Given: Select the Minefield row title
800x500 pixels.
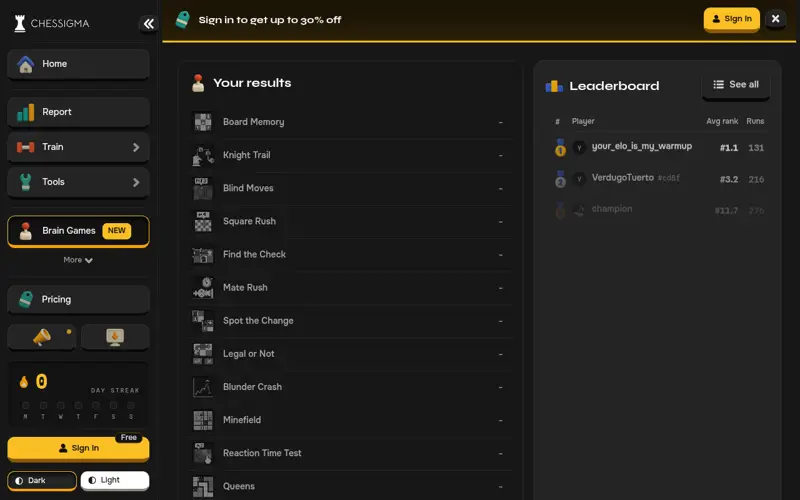Looking at the screenshot, I should point(242,420).
